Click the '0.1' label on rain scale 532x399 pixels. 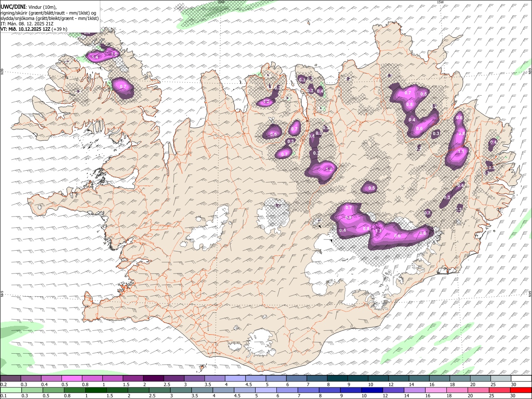pos(4,396)
